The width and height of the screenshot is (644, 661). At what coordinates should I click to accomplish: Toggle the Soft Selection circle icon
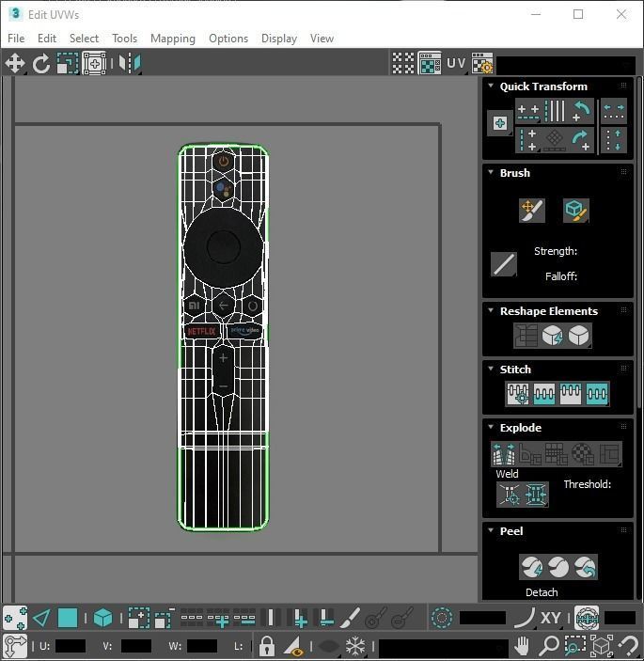(442, 619)
